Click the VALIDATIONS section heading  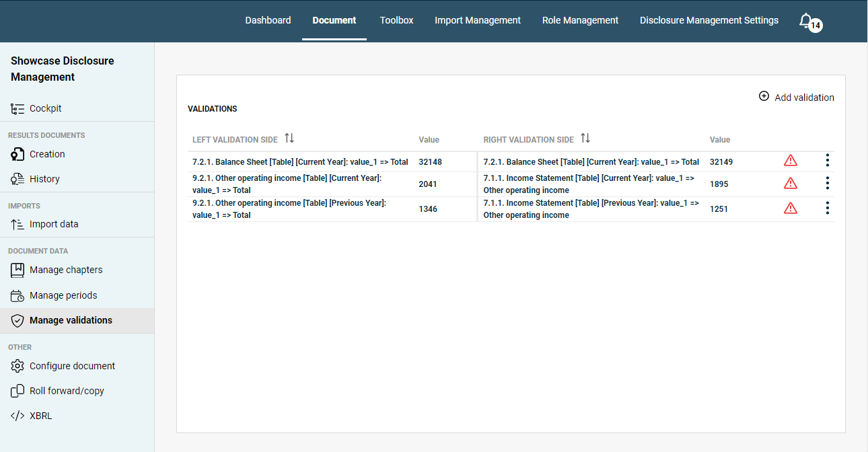coord(212,109)
